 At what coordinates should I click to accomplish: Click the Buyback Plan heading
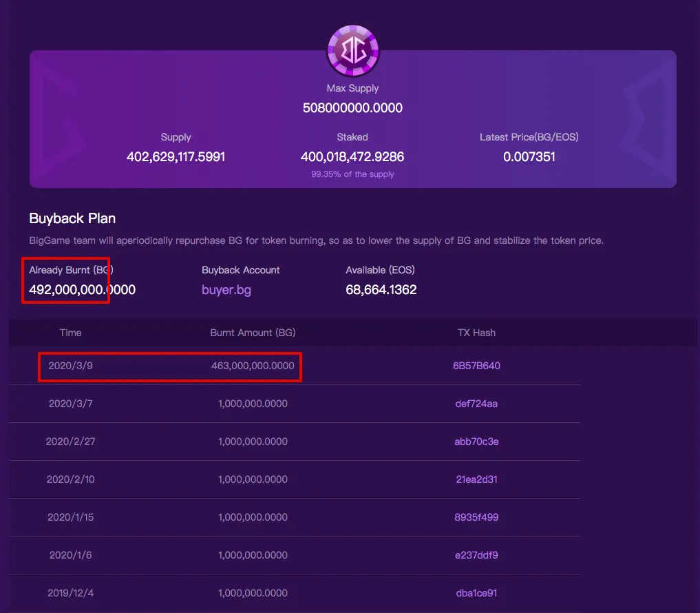(72, 218)
